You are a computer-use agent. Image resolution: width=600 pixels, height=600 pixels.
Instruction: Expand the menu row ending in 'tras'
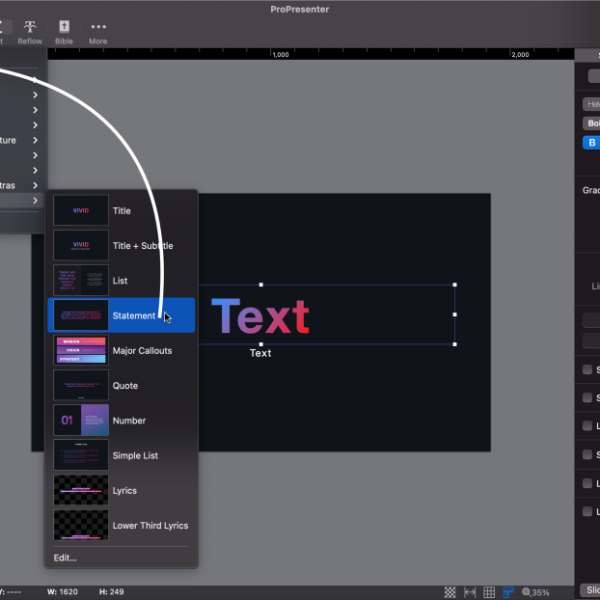22,185
